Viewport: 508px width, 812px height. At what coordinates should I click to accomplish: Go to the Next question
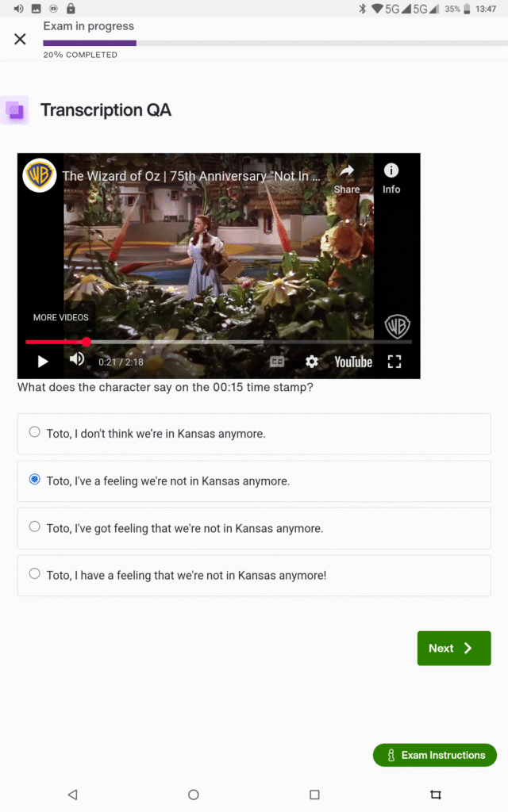[x=453, y=648]
